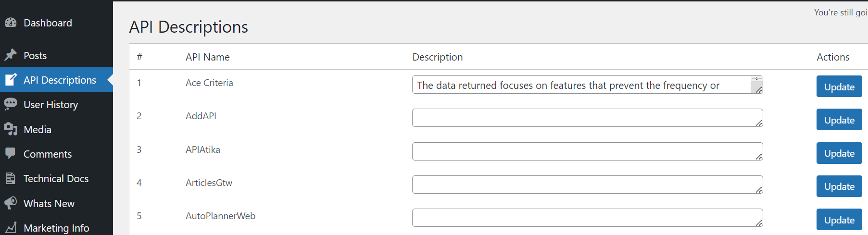Click the Dashboard gauge icon

(x=11, y=23)
